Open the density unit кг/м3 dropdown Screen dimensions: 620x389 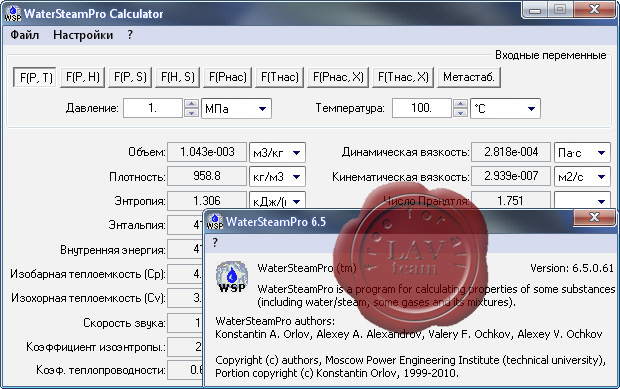coord(277,177)
